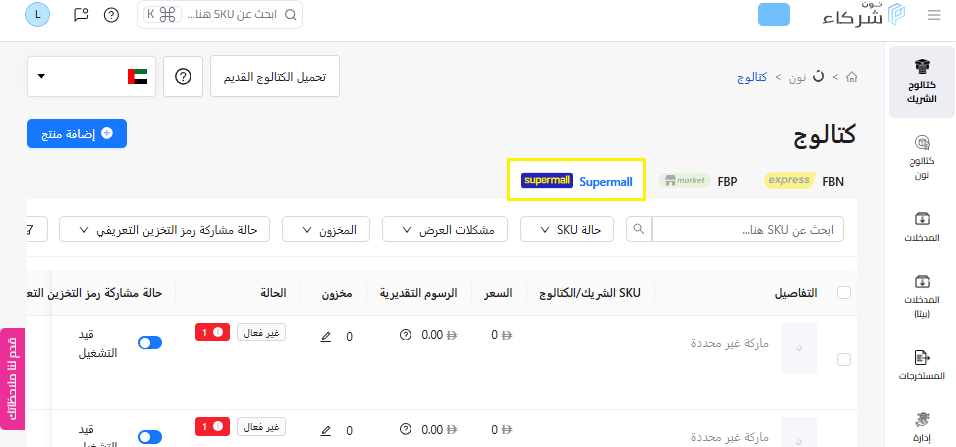Open the حالة SKU filter dropdown

pyautogui.click(x=567, y=229)
